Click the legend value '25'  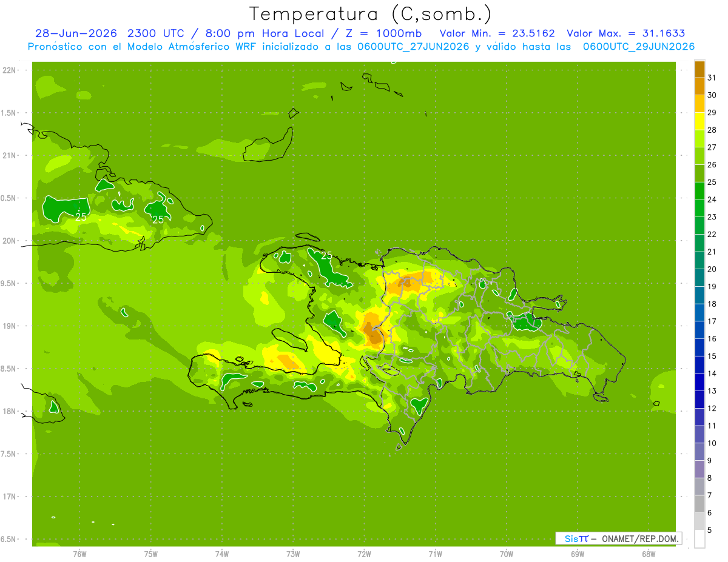pos(712,182)
